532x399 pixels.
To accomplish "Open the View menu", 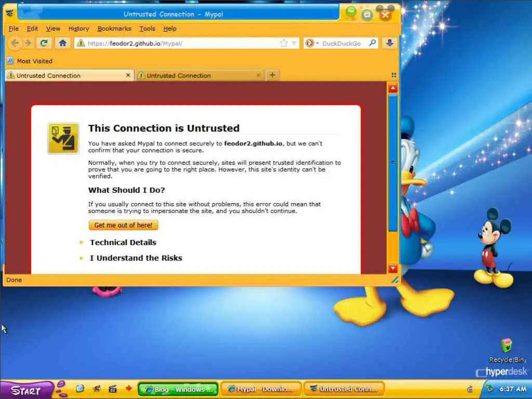I will pyautogui.click(x=53, y=29).
